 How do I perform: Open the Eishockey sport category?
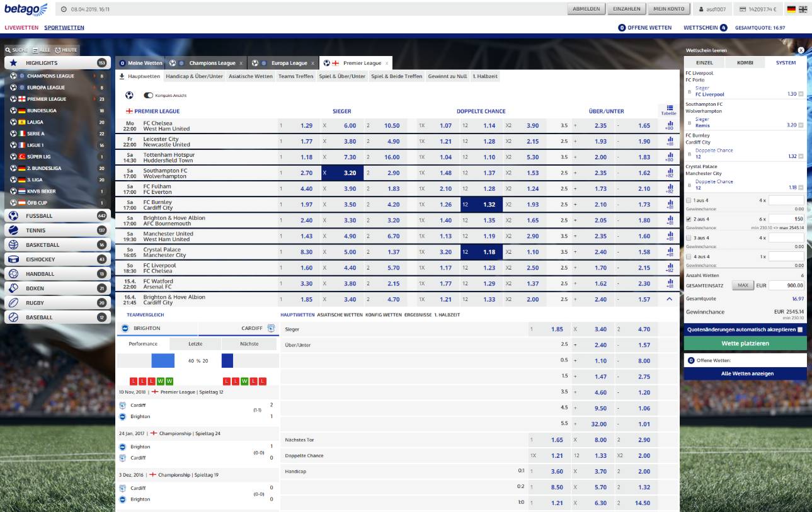coord(57,259)
